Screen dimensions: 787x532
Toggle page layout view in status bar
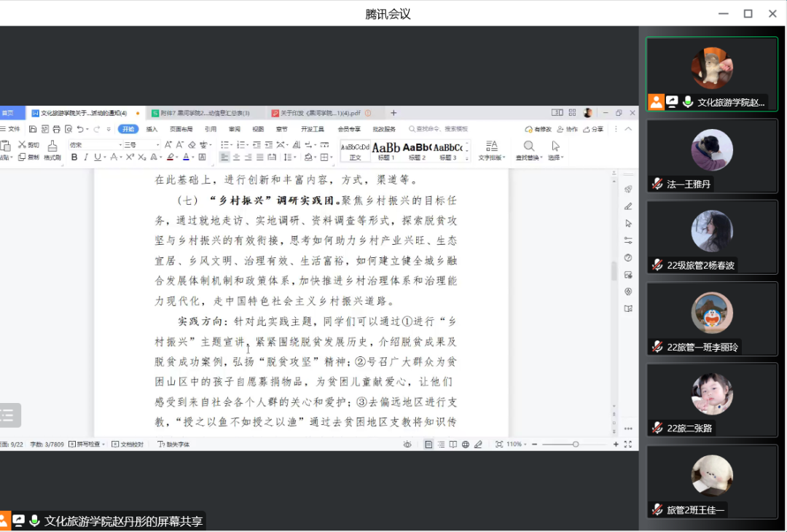(x=428, y=444)
